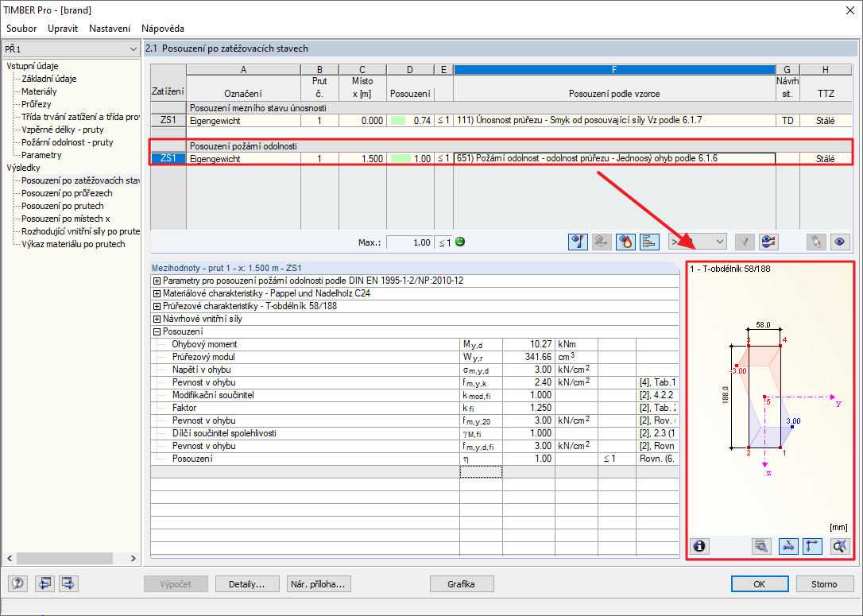The image size is (863, 616).
Task: Open the PŘ1 case dropdown
Action: click(x=71, y=49)
